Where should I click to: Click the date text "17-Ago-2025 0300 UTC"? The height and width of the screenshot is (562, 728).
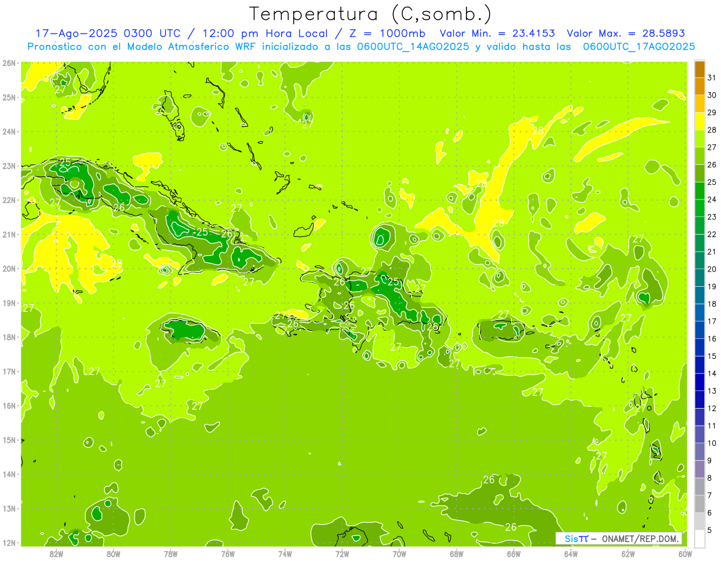(x=107, y=33)
